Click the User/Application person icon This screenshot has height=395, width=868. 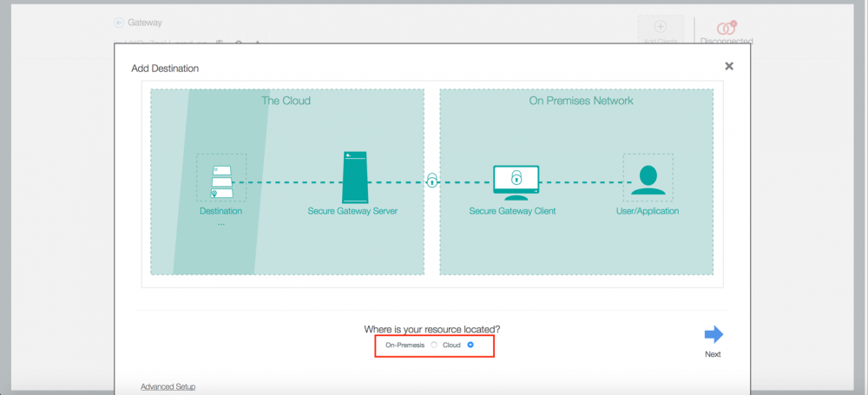(648, 180)
